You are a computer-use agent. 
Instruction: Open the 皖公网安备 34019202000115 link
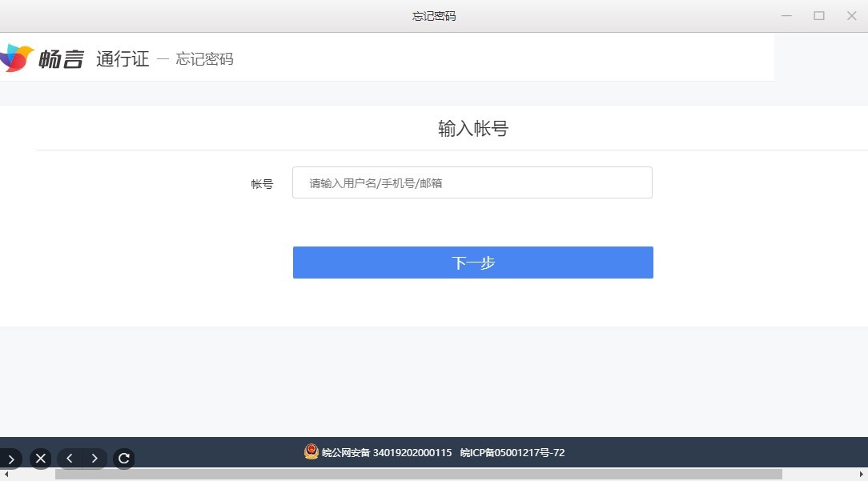[387, 453]
